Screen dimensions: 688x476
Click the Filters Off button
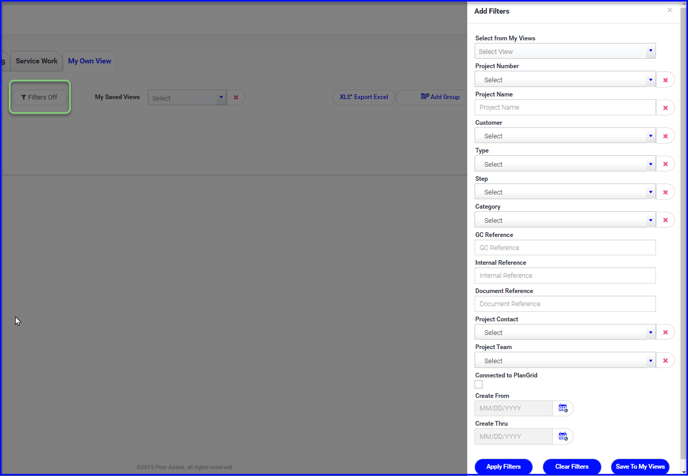[x=39, y=97]
